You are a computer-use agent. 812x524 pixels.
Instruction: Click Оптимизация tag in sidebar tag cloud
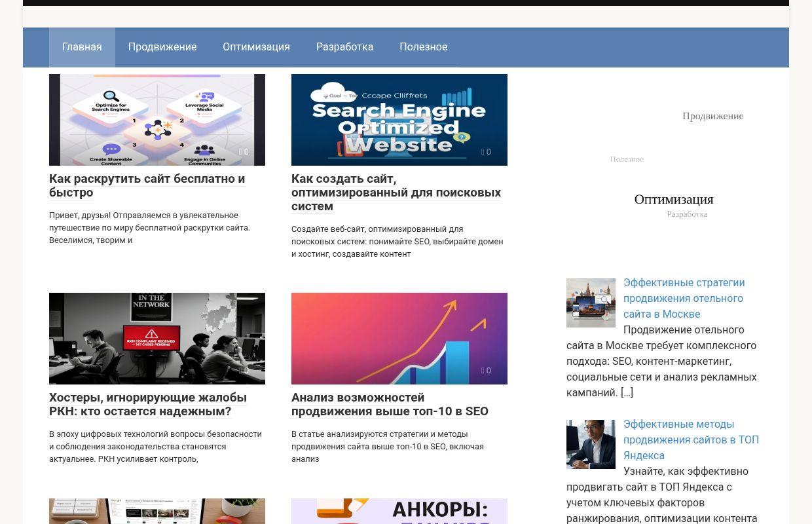coord(673,199)
